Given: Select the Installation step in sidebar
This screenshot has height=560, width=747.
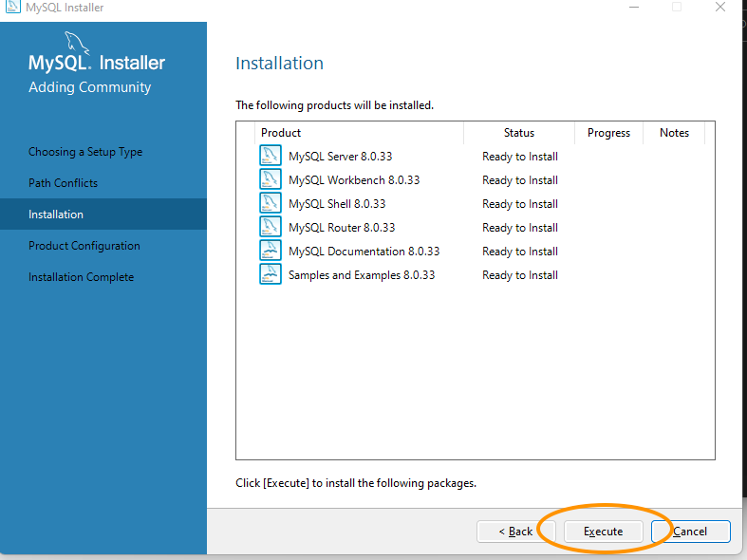Looking at the screenshot, I should point(103,215).
